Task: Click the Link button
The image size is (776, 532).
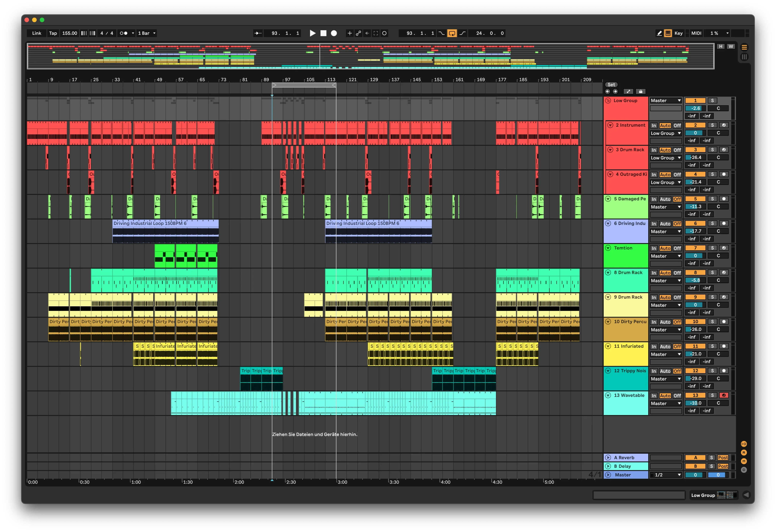Action: 37,33
